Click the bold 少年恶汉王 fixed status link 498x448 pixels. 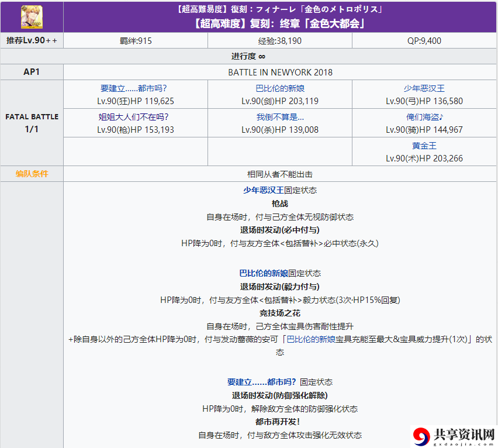click(263, 190)
